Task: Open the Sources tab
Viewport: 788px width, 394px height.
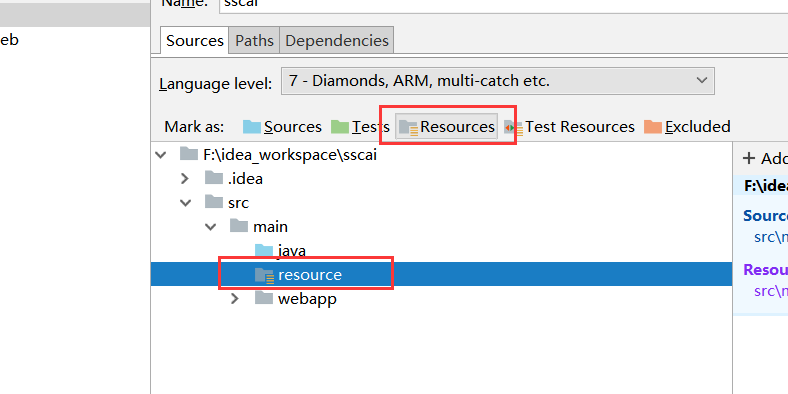Action: tap(195, 41)
